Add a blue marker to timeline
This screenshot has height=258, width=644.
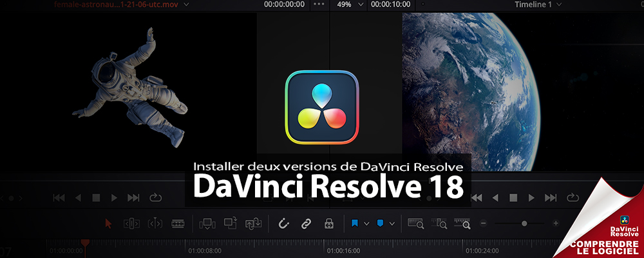[381, 223]
